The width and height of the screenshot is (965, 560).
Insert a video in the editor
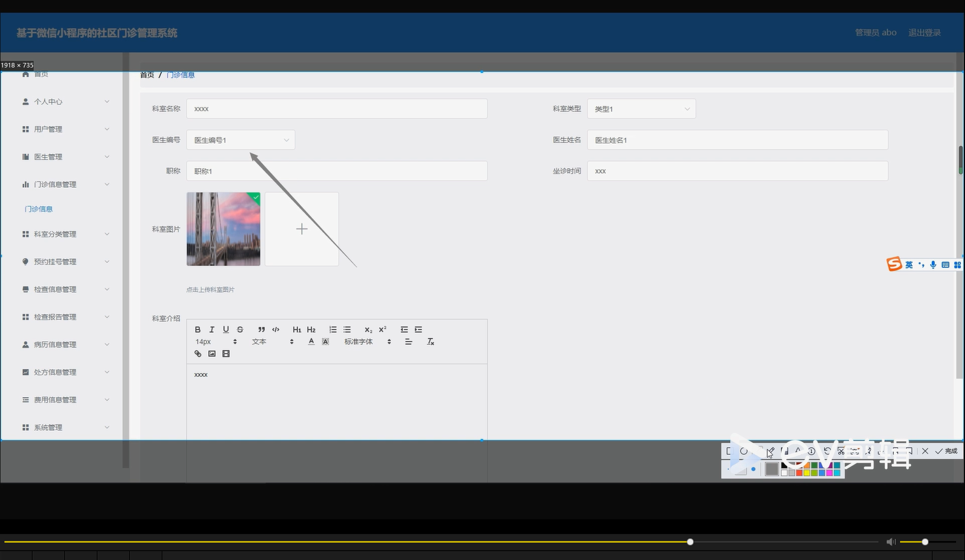[226, 354]
